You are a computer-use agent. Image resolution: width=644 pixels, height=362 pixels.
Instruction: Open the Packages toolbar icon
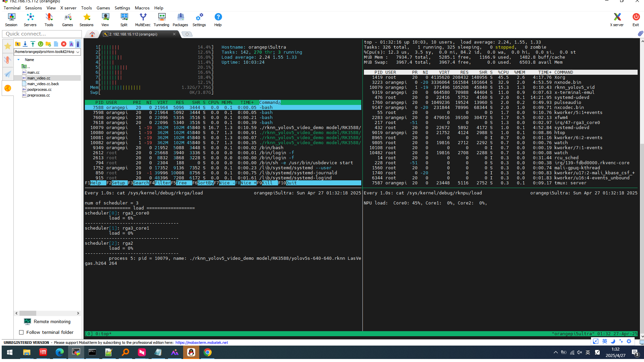click(180, 19)
